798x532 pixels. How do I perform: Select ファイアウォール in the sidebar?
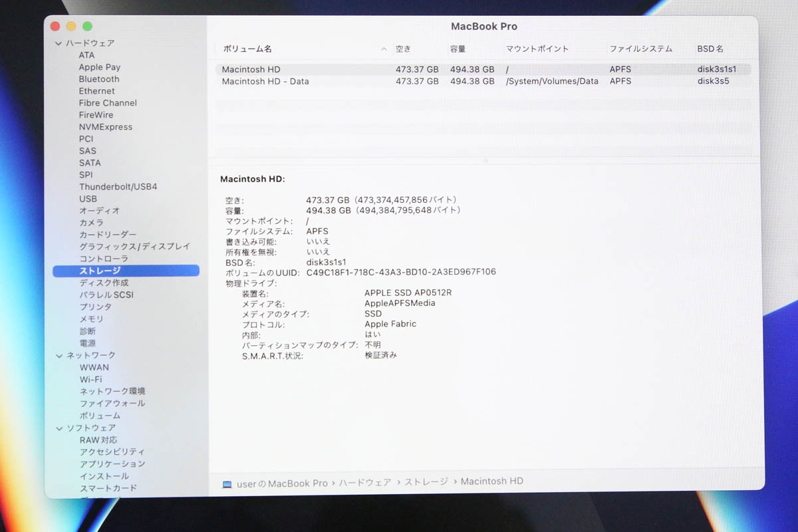(112, 403)
